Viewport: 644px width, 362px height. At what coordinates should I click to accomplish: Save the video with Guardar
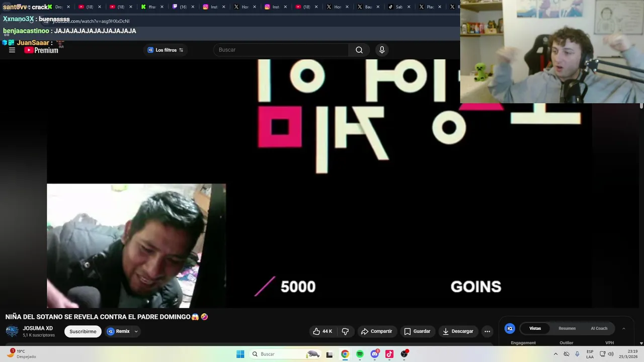[417, 331]
